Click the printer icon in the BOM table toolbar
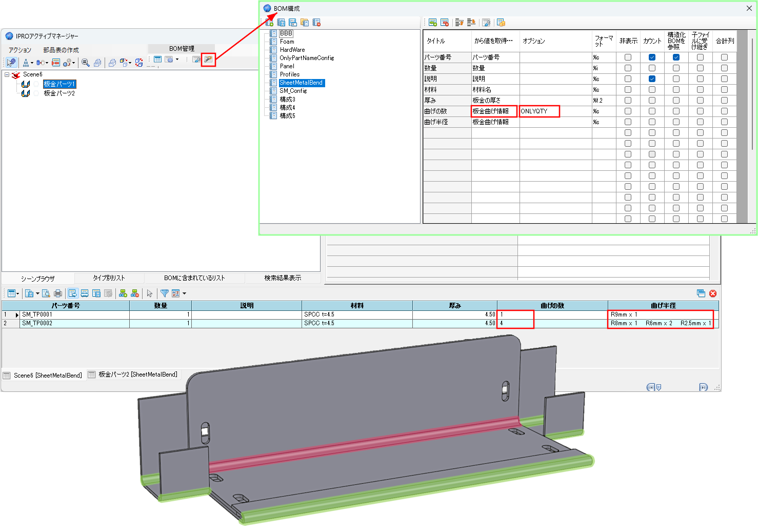This screenshot has width=758, height=532. 58,293
